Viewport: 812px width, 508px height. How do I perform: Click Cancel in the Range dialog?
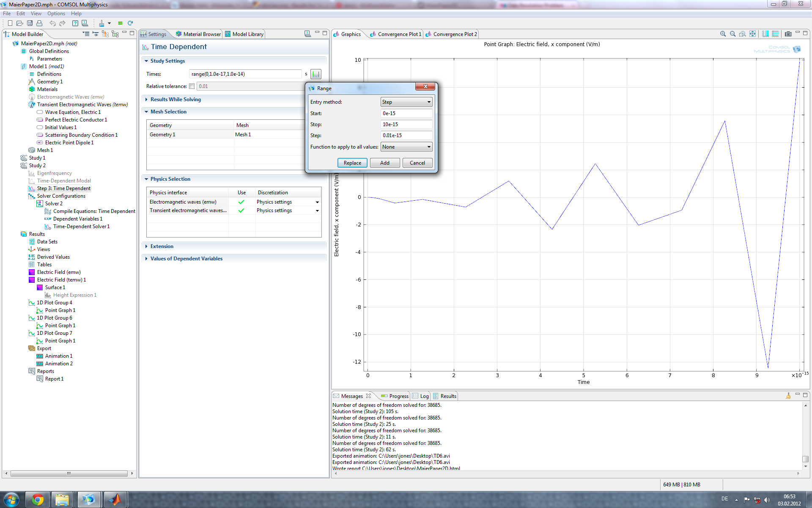tap(417, 163)
